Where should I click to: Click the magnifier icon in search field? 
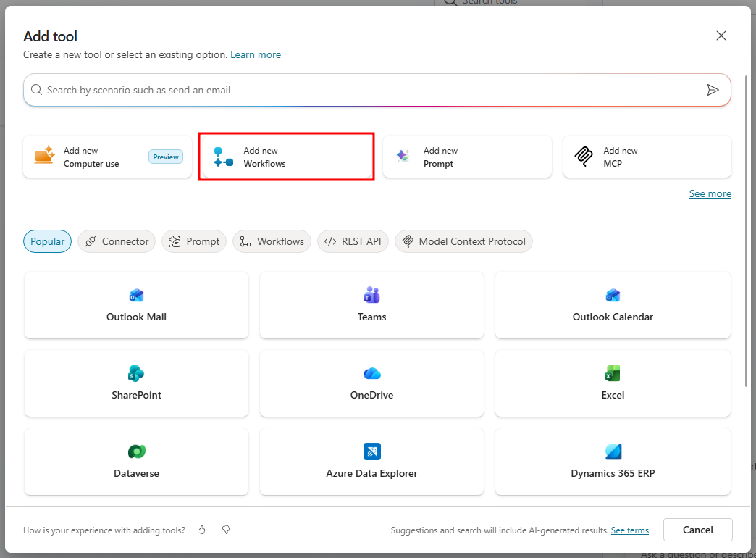click(36, 90)
